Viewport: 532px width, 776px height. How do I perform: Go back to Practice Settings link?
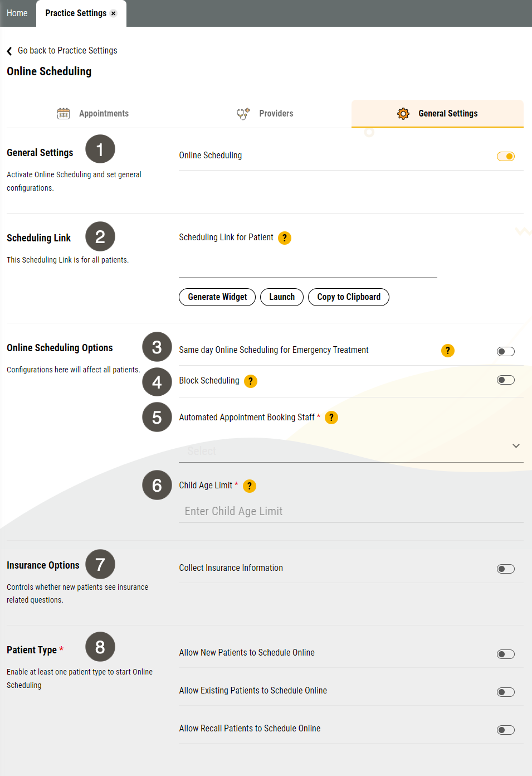pos(67,51)
